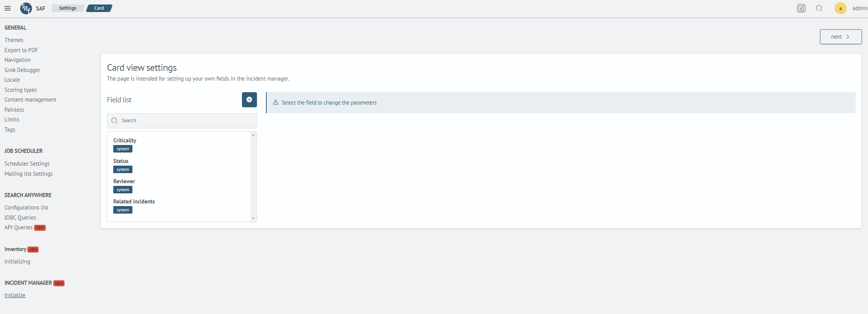Open Export to PDF settings
Viewport: 868px width, 314px height.
point(21,50)
